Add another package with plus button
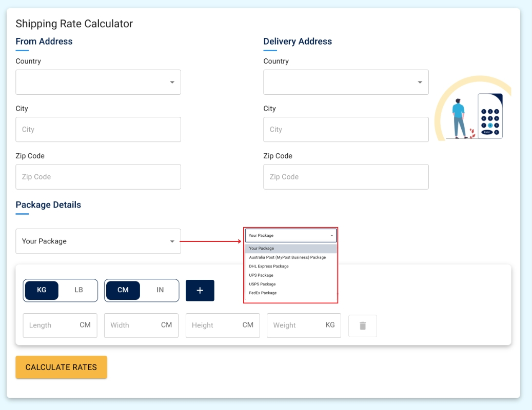 tap(200, 291)
